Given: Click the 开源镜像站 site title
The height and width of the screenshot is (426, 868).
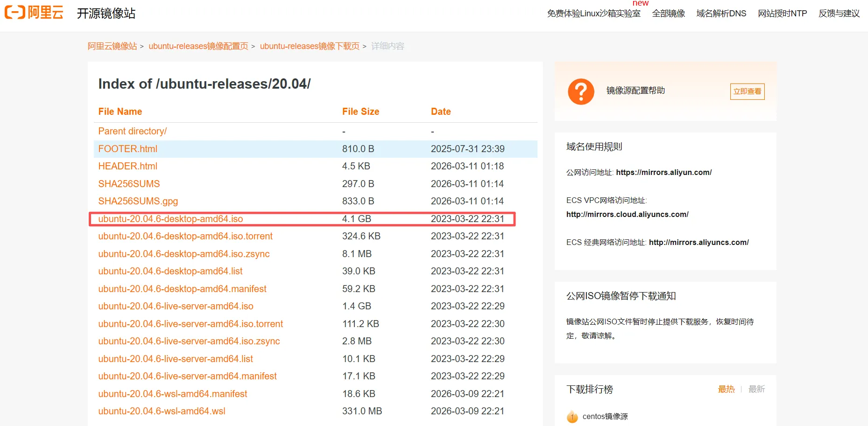Looking at the screenshot, I should pos(106,13).
